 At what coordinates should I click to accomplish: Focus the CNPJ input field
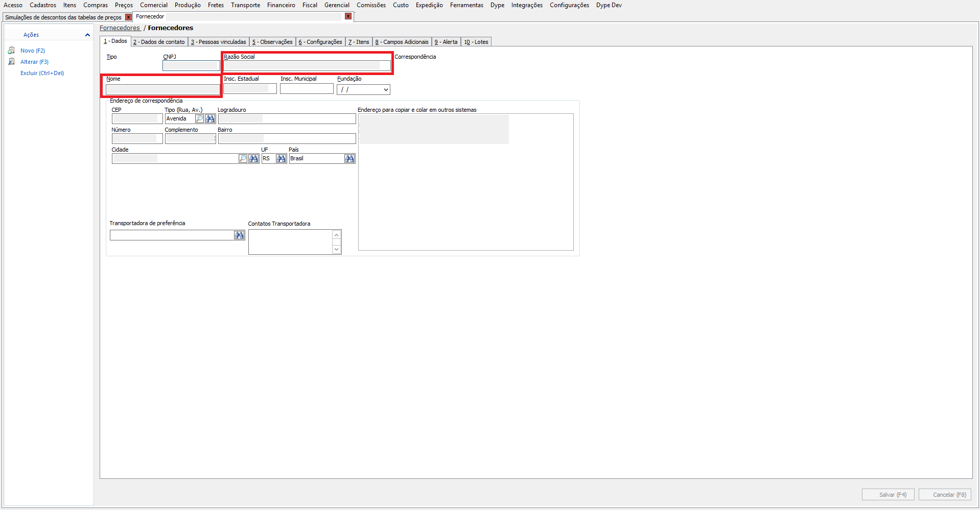[191, 66]
